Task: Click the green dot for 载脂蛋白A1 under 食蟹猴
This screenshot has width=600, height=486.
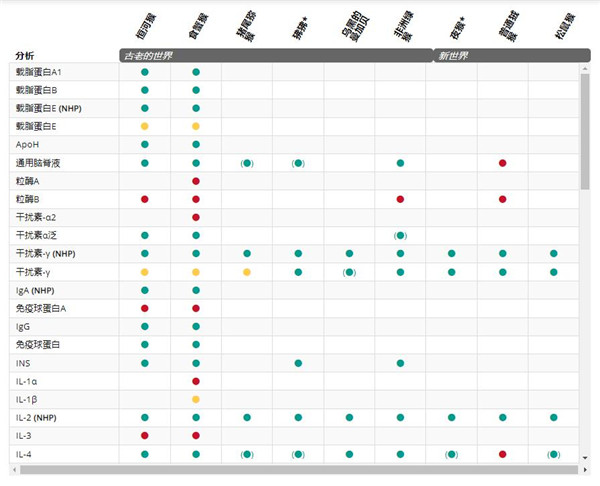Action: (196, 73)
